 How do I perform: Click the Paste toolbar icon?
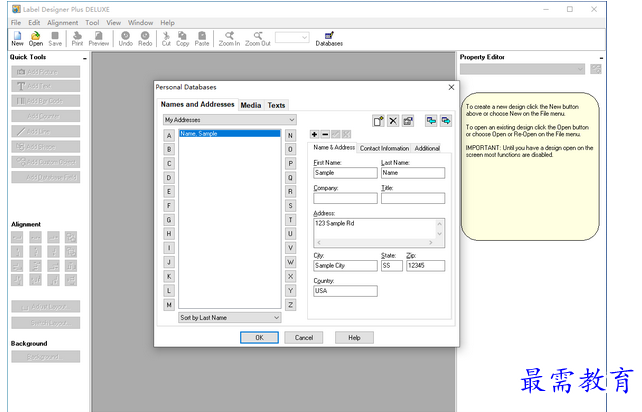coord(202,38)
